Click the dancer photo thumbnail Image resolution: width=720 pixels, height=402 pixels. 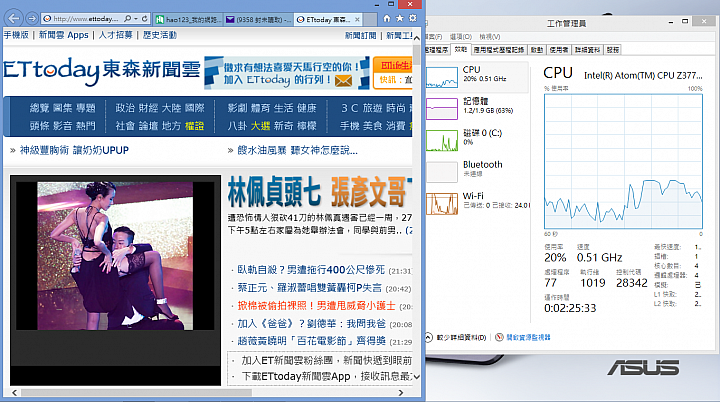click(115, 256)
